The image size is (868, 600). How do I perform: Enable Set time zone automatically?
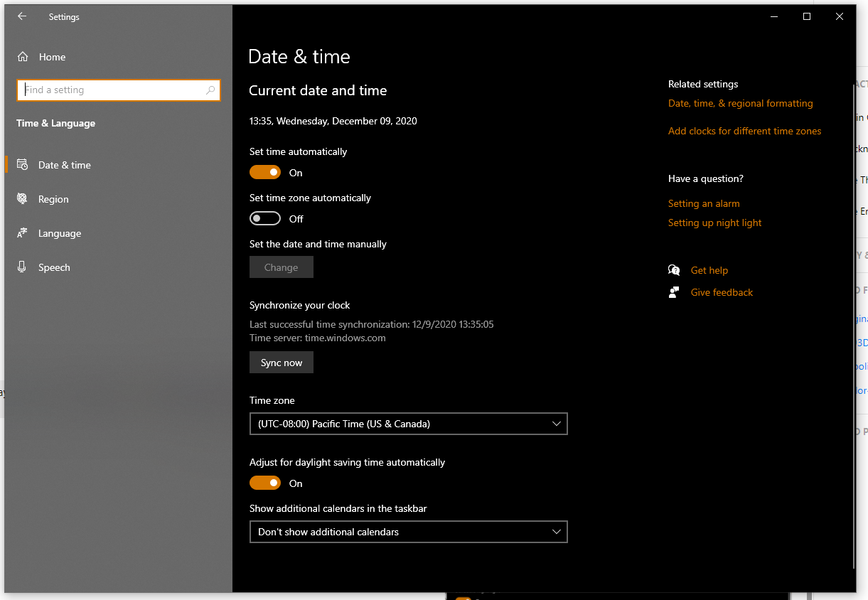(265, 219)
